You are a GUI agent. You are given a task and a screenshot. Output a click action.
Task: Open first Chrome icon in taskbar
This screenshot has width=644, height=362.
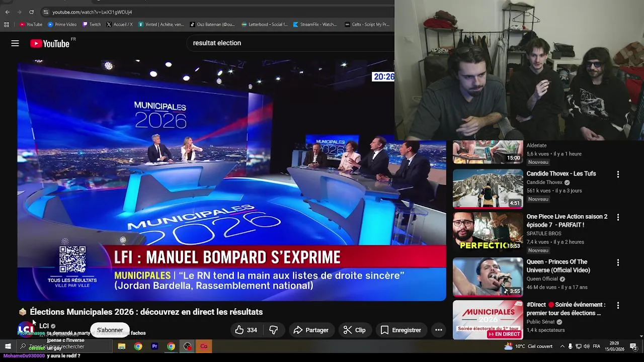[x=138, y=346]
